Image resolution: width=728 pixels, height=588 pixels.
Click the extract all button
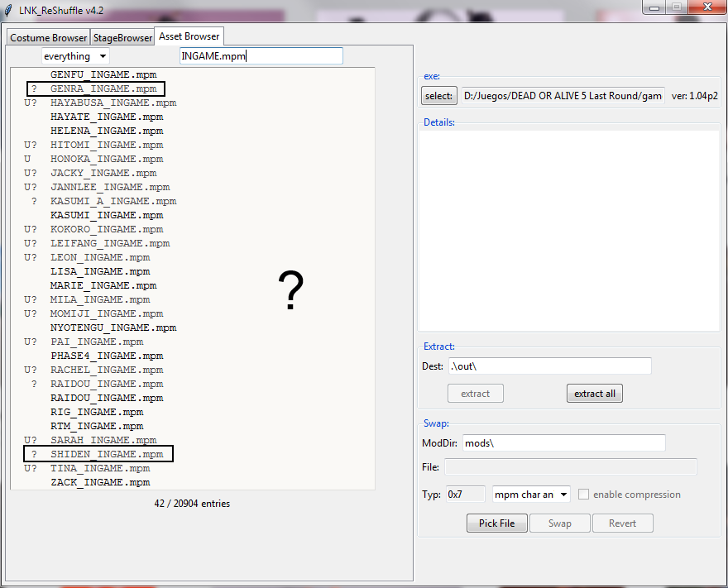[594, 394]
